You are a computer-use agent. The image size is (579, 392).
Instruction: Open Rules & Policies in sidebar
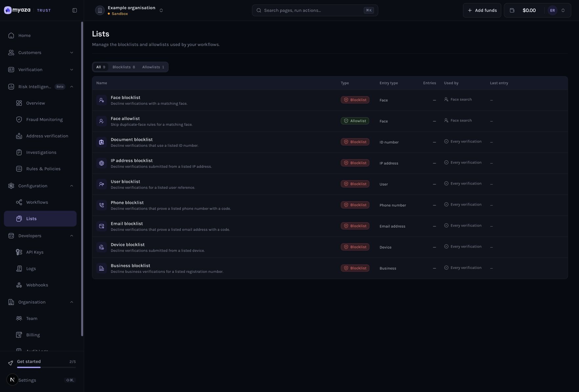click(x=40, y=169)
